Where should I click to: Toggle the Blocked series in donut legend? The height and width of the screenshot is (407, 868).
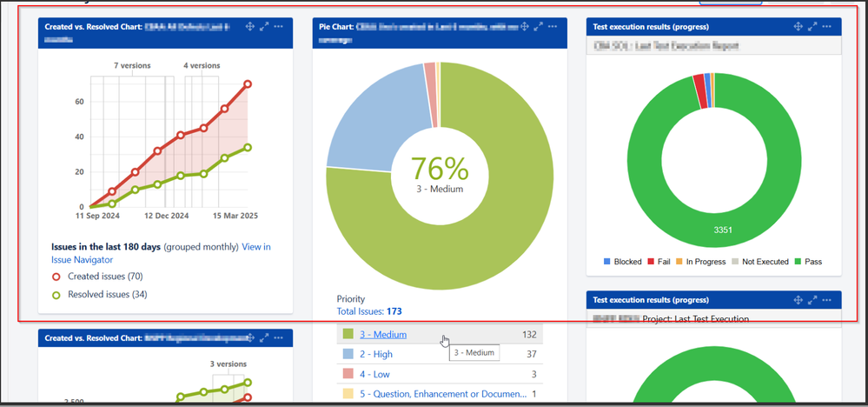pos(622,262)
